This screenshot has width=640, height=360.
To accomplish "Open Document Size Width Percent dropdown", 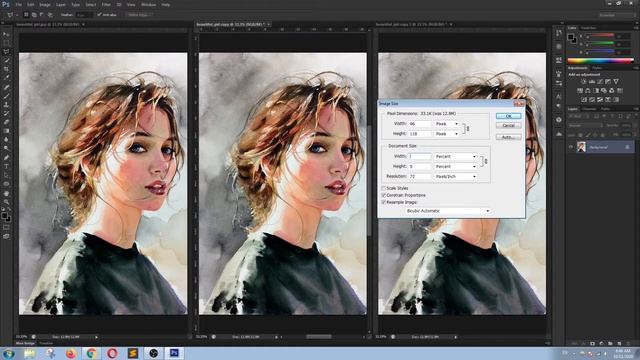I will [456, 156].
